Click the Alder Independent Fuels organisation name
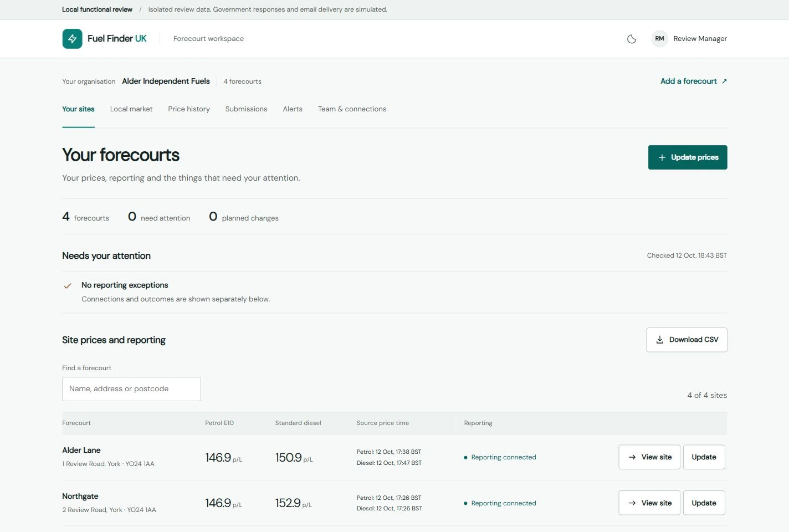Screen dimensions: 789x532 click(x=166, y=81)
